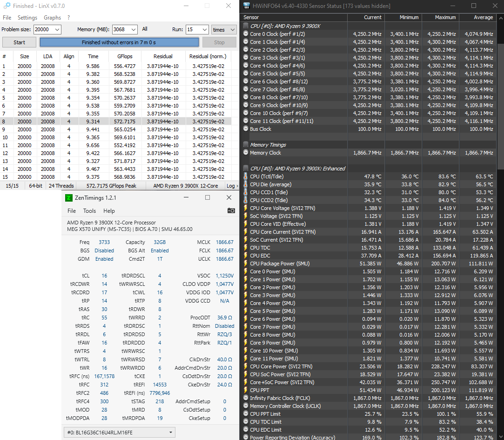Click the lightning icon beside SoC Voltage
The image size is (504, 440).
[x=246, y=216]
